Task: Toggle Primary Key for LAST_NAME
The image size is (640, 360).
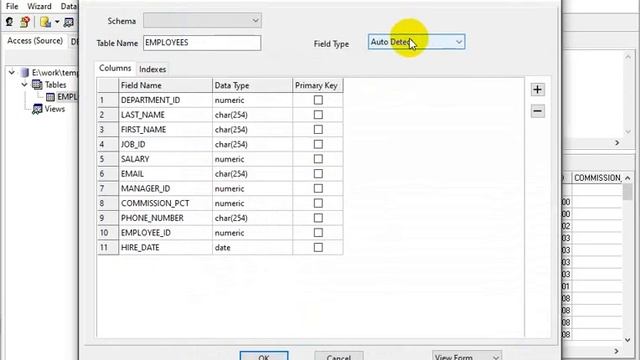Action: (x=318, y=115)
